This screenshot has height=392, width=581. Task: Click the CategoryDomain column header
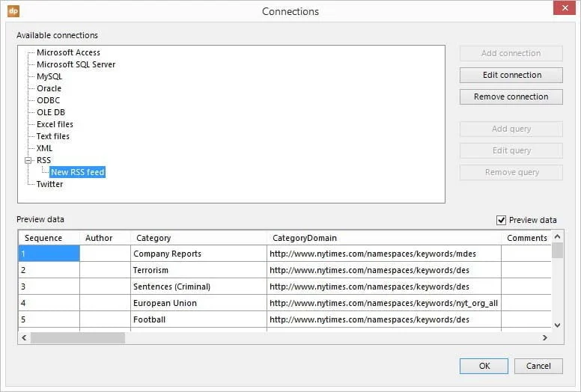pos(384,238)
